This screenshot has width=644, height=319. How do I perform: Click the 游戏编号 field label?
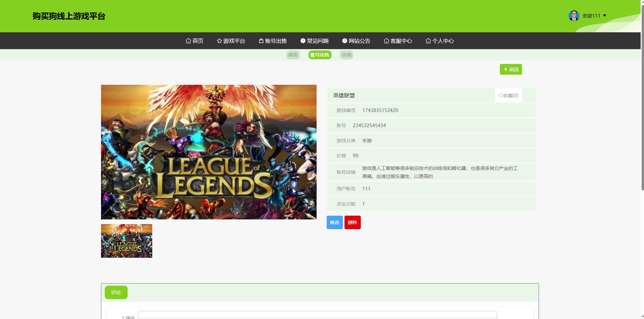(x=346, y=110)
